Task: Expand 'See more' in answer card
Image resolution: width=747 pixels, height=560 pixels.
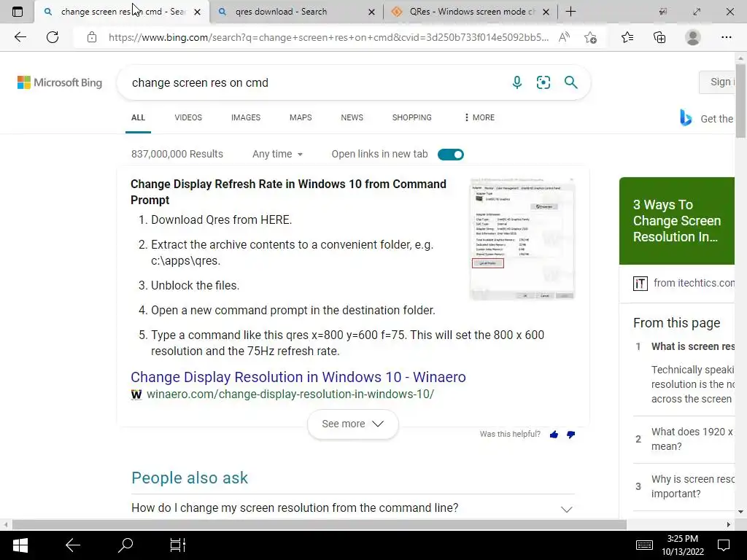Action: coord(353,424)
